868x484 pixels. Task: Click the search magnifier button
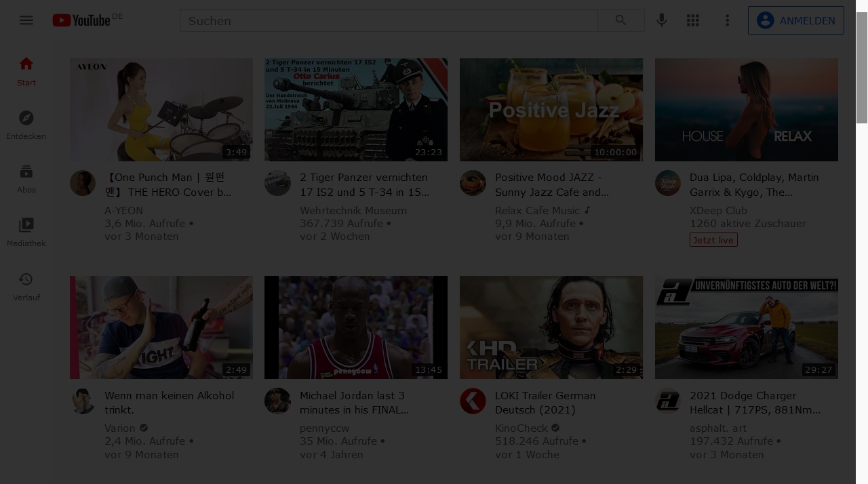[x=621, y=20]
